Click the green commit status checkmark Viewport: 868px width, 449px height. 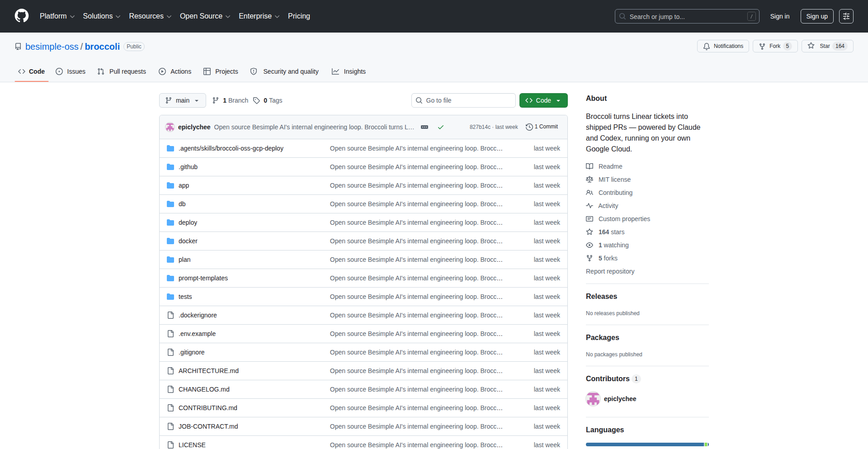(441, 127)
